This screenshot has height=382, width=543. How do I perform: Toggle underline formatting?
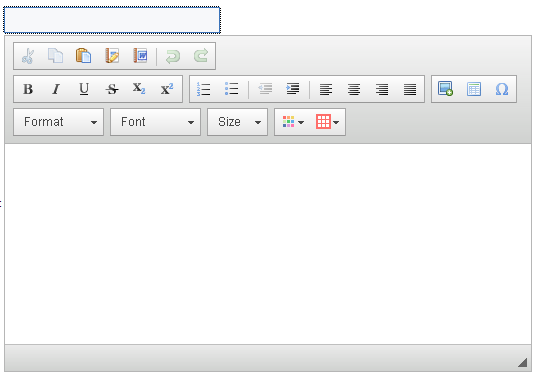coord(84,89)
